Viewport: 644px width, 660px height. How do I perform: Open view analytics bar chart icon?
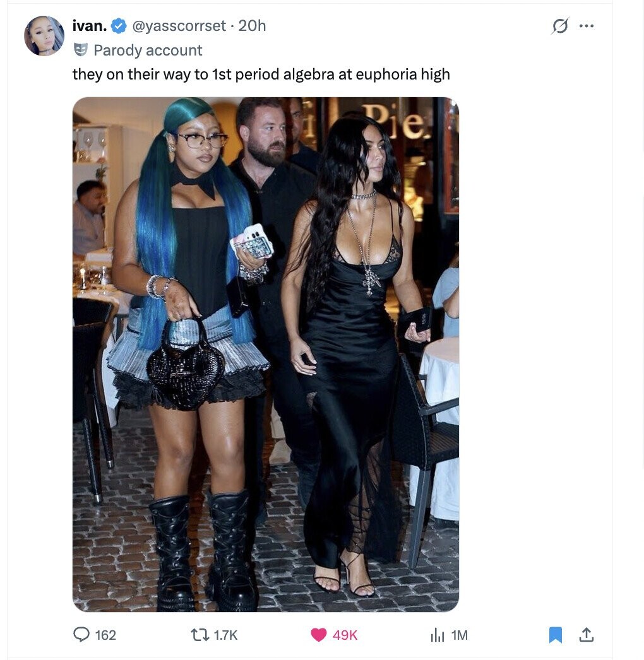pos(437,635)
